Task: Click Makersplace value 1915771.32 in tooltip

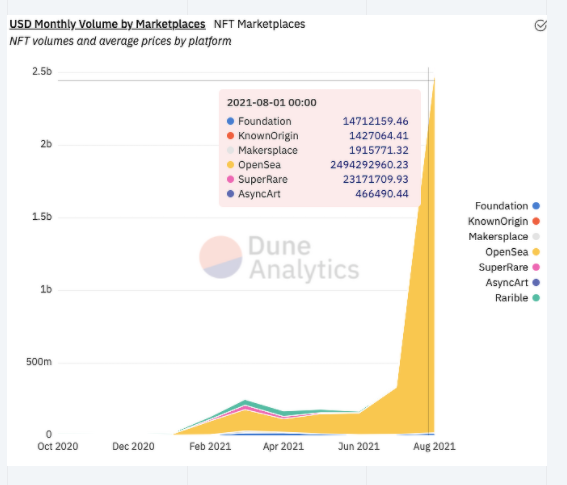Action: [x=379, y=150]
